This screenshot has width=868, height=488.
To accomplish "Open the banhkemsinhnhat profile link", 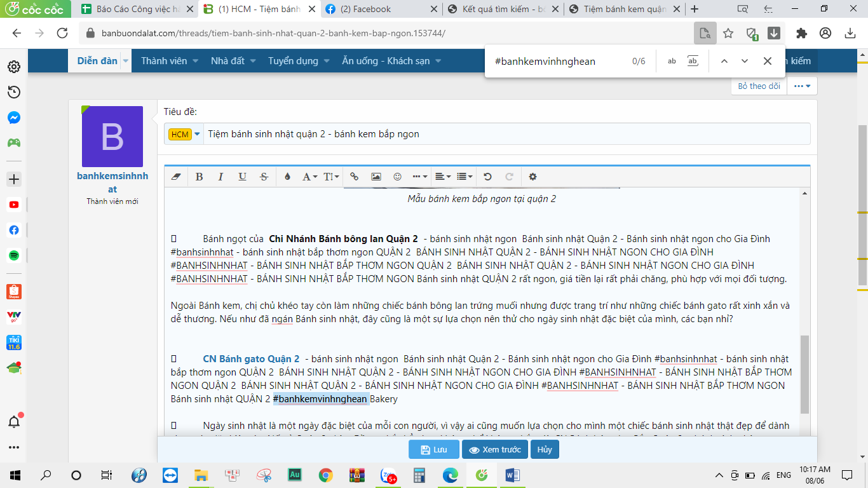I will pos(112,182).
